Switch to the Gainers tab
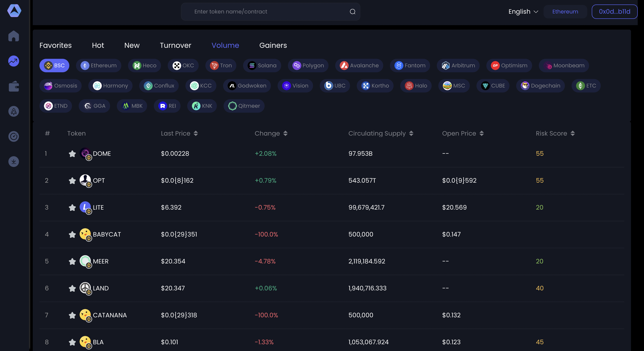 pyautogui.click(x=273, y=45)
